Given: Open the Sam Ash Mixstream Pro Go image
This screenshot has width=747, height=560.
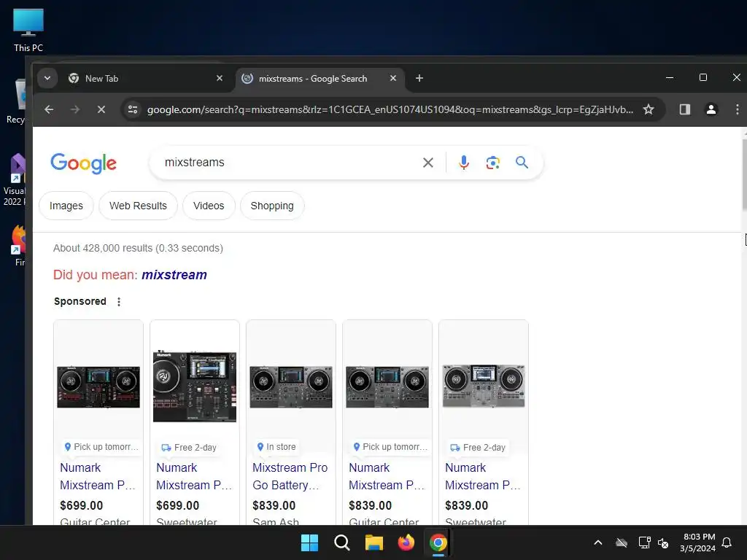Looking at the screenshot, I should point(291,386).
